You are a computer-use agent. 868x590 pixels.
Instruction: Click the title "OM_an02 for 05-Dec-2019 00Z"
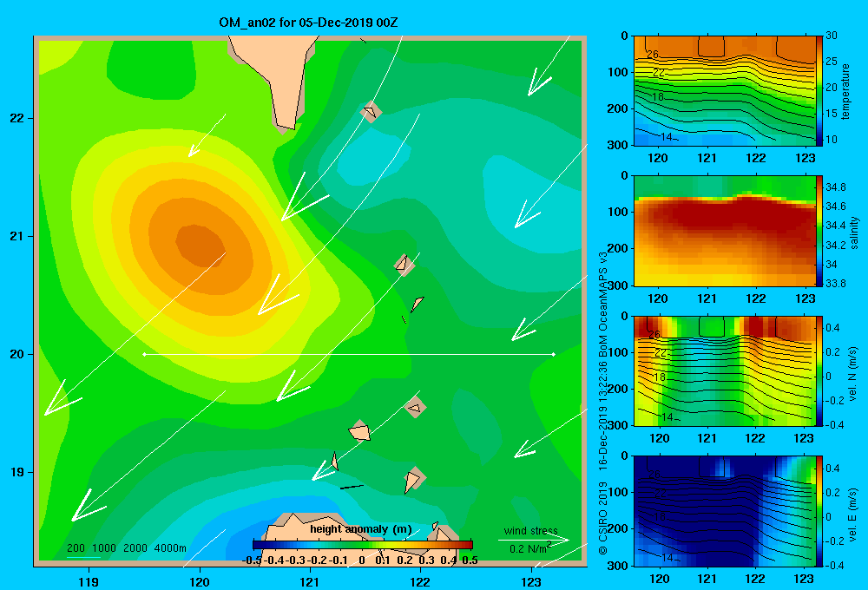click(x=308, y=23)
